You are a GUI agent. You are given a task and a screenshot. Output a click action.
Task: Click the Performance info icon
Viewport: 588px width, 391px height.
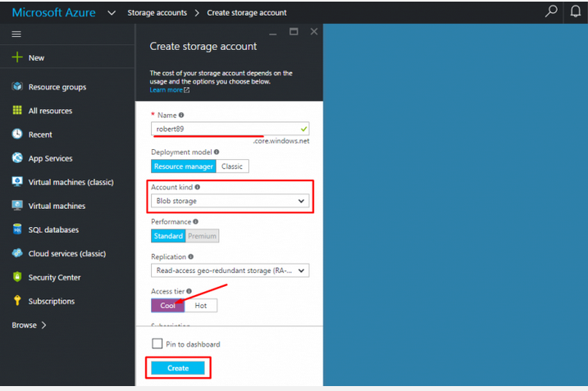point(195,221)
